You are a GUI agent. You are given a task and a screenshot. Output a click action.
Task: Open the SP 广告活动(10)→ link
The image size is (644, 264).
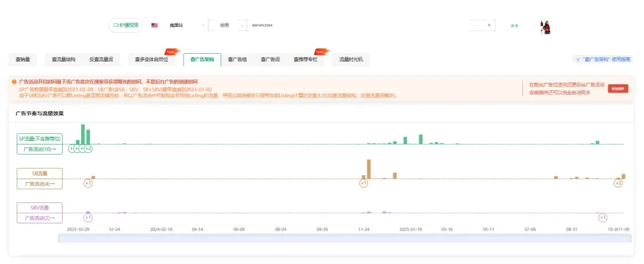click(39, 149)
